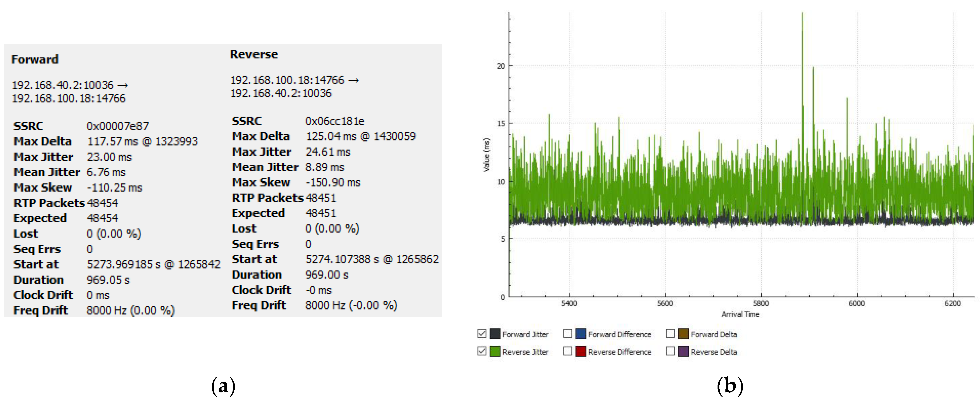Click the dark Forward Jitter color swatch
The image size is (980, 400).
point(494,334)
